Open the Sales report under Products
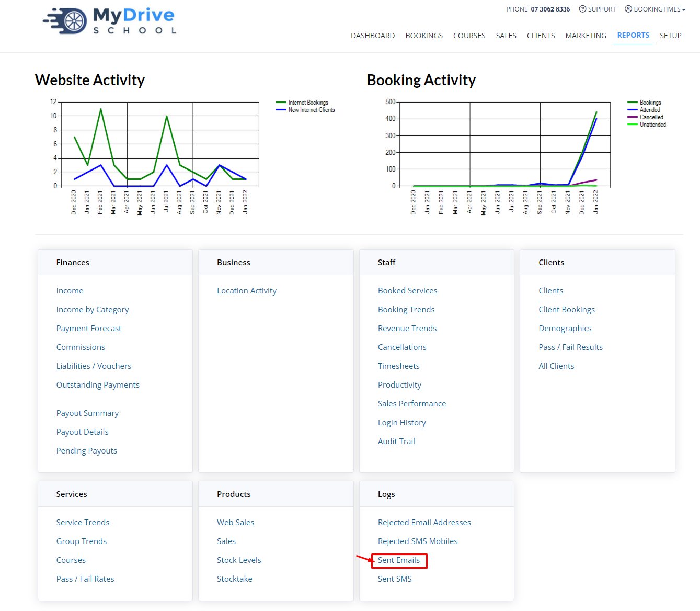Viewport: 700px width, 611px height. [x=226, y=541]
